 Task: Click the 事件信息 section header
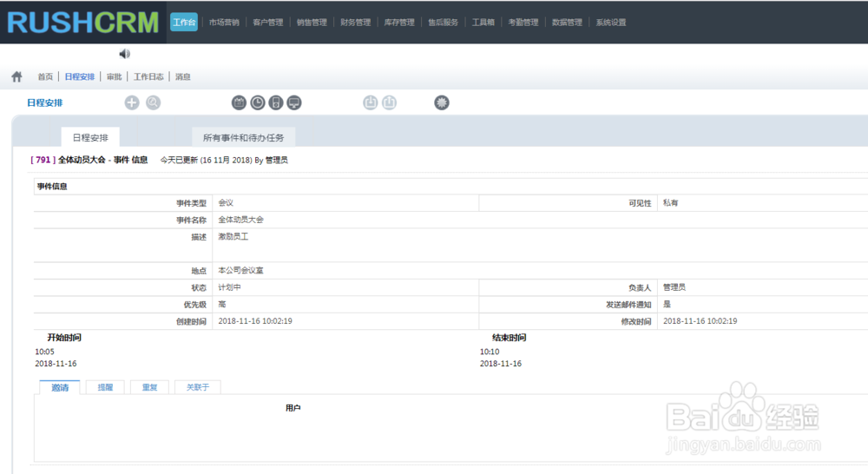pyautogui.click(x=52, y=186)
